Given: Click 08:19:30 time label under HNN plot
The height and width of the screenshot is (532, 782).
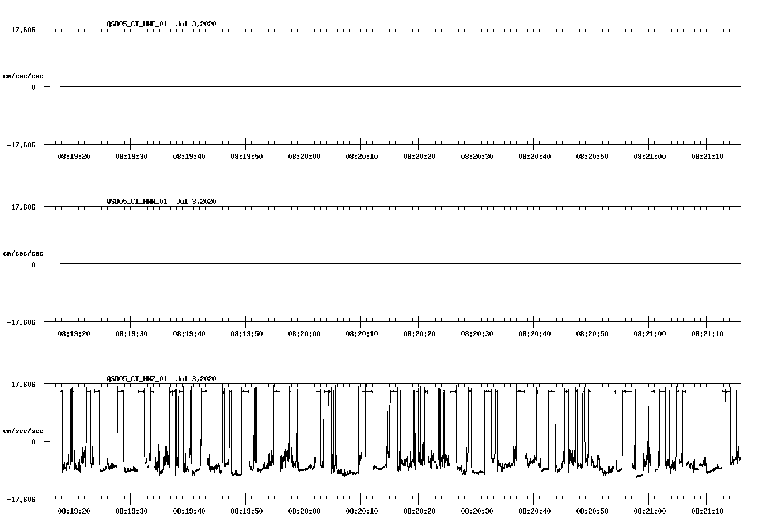Looking at the screenshot, I should pyautogui.click(x=131, y=333).
